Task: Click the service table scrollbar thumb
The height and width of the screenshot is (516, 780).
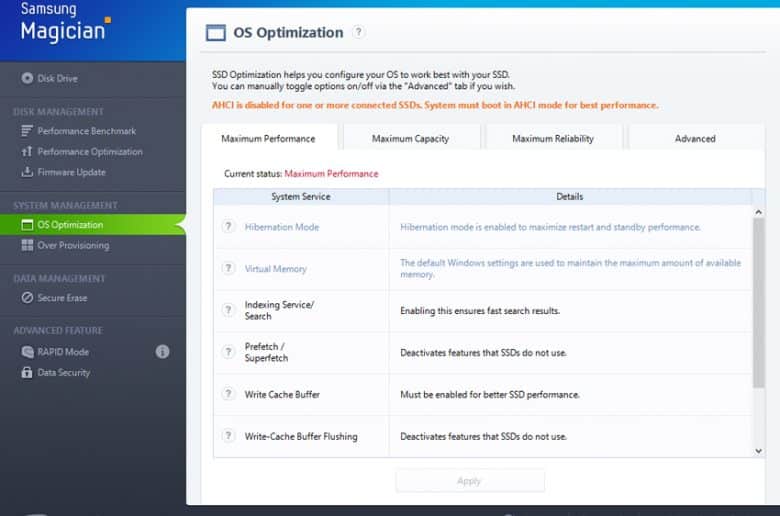Action: [758, 303]
